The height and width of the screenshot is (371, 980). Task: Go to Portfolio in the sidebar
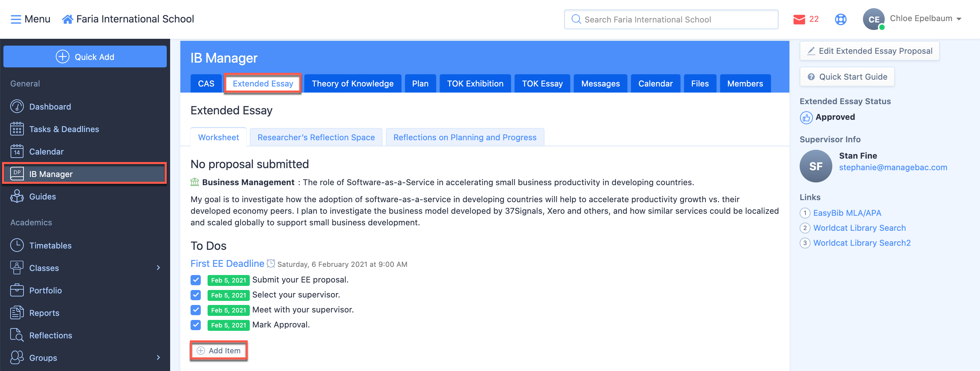click(x=45, y=290)
